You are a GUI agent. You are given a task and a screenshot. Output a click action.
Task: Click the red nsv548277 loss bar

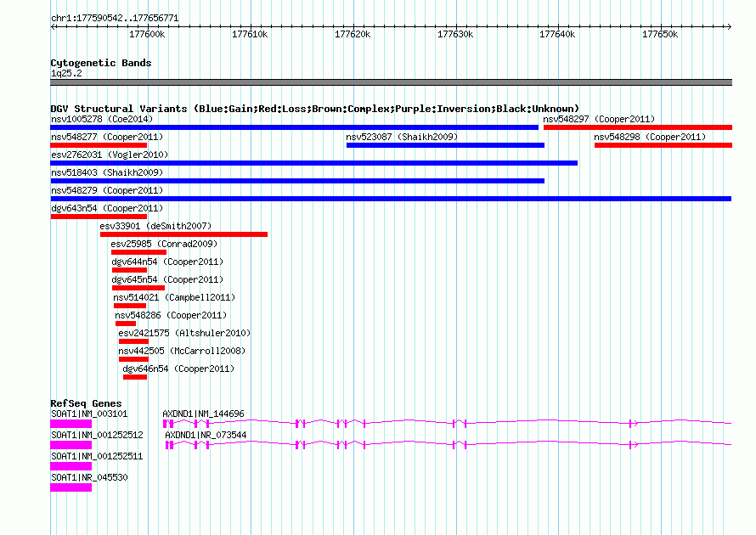(99, 145)
